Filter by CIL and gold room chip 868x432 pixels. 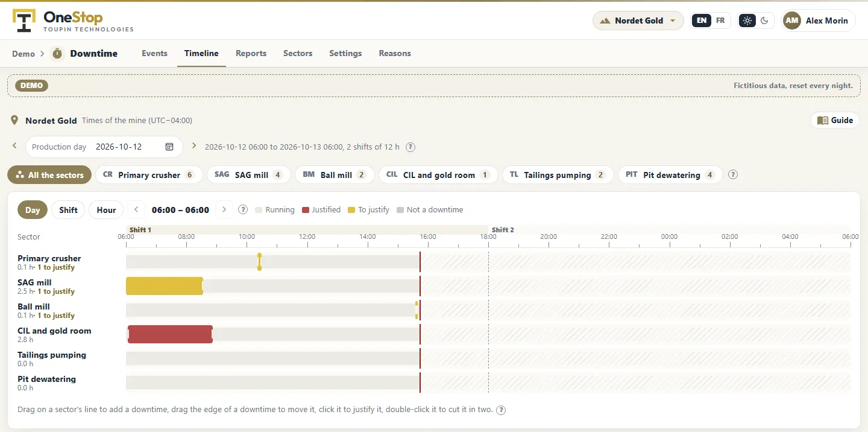[438, 175]
